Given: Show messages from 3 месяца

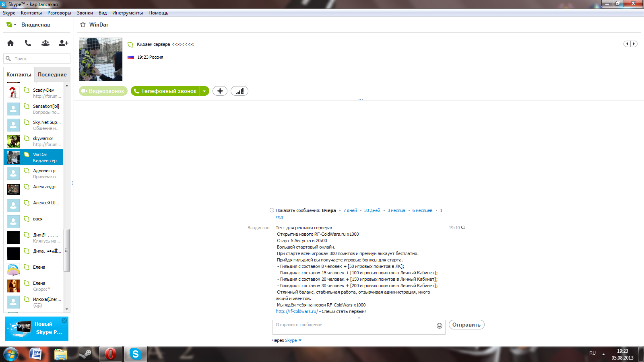Looking at the screenshot, I should pyautogui.click(x=396, y=210).
